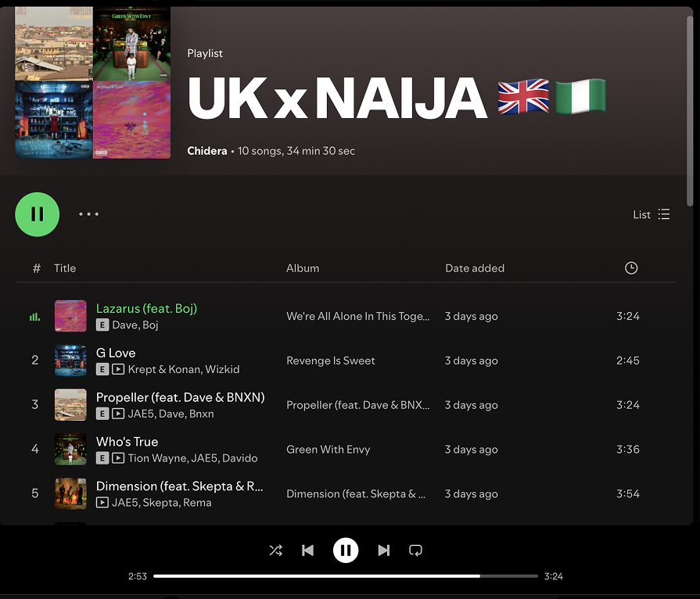Viewport: 700px width, 599px height.
Task: Sort by the clock duration icon
Action: (631, 268)
